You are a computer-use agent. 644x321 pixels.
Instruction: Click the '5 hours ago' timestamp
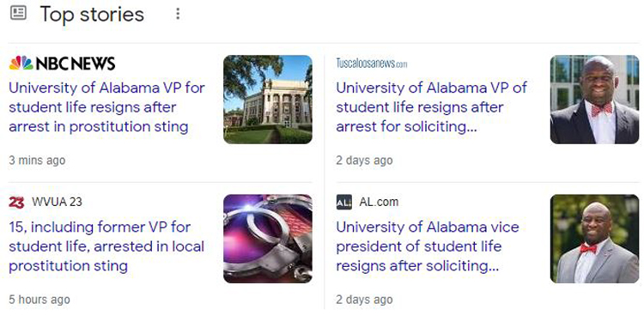point(39,300)
